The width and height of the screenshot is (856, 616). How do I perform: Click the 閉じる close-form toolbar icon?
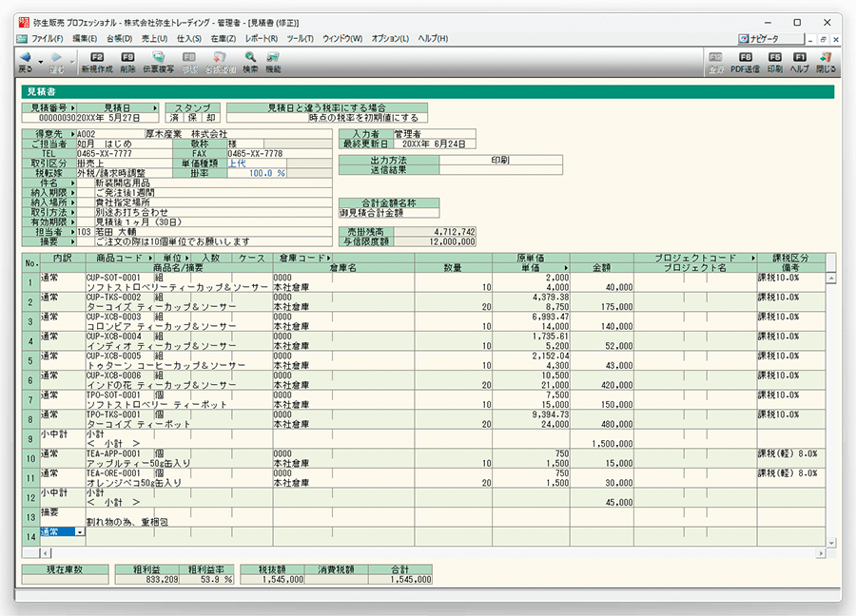point(826,57)
